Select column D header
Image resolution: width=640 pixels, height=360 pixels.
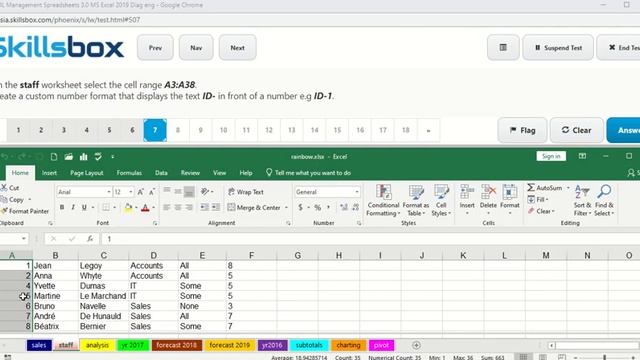click(x=153, y=256)
